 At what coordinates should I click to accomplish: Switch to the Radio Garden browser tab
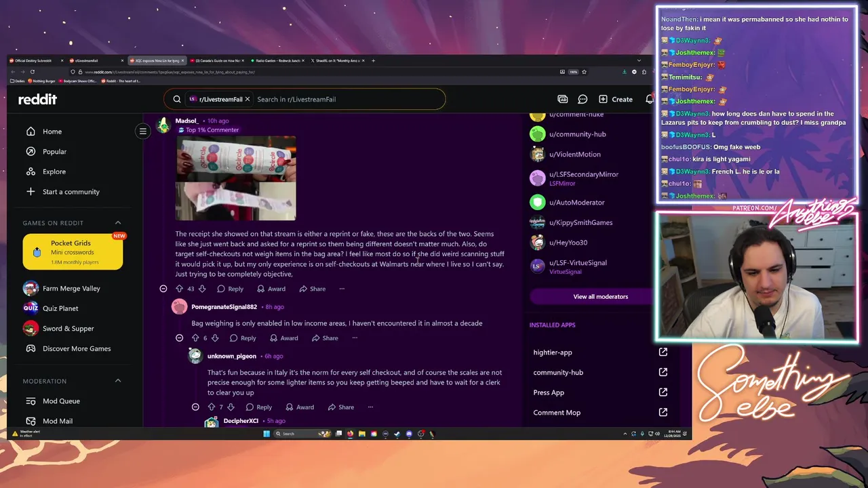coord(277,61)
